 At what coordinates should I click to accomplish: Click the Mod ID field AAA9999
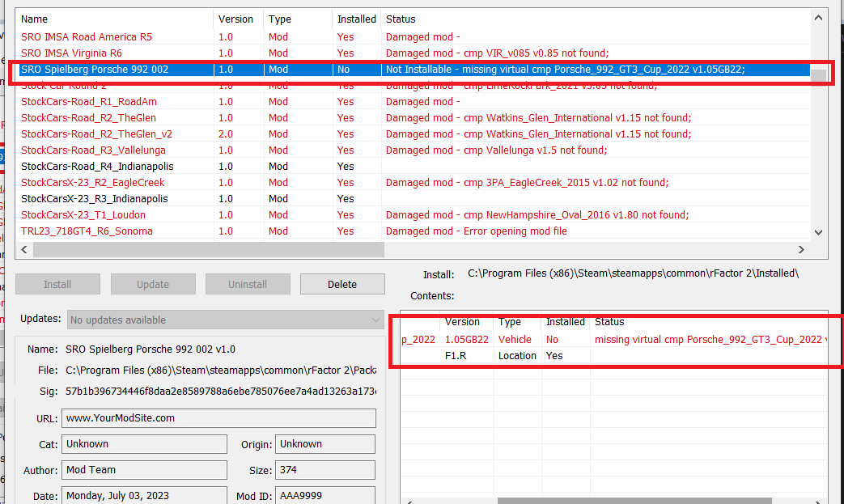325,495
